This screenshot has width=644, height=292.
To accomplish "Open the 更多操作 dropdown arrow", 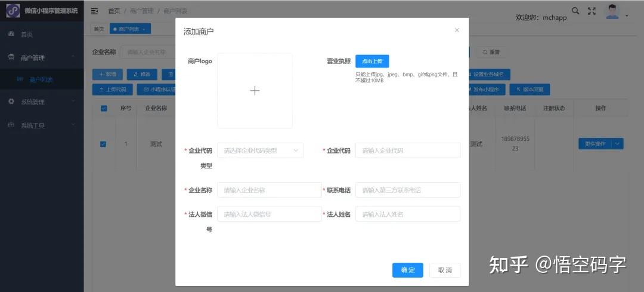I will point(618,143).
